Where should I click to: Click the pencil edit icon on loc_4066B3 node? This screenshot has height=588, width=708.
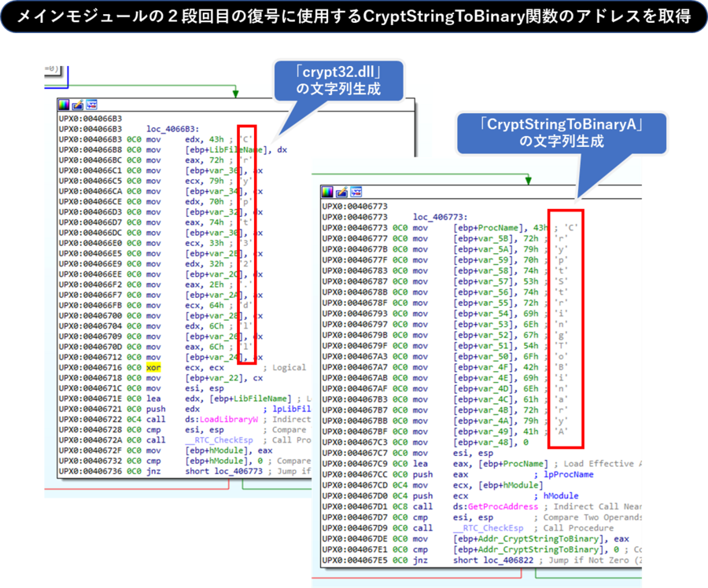[x=76, y=105]
